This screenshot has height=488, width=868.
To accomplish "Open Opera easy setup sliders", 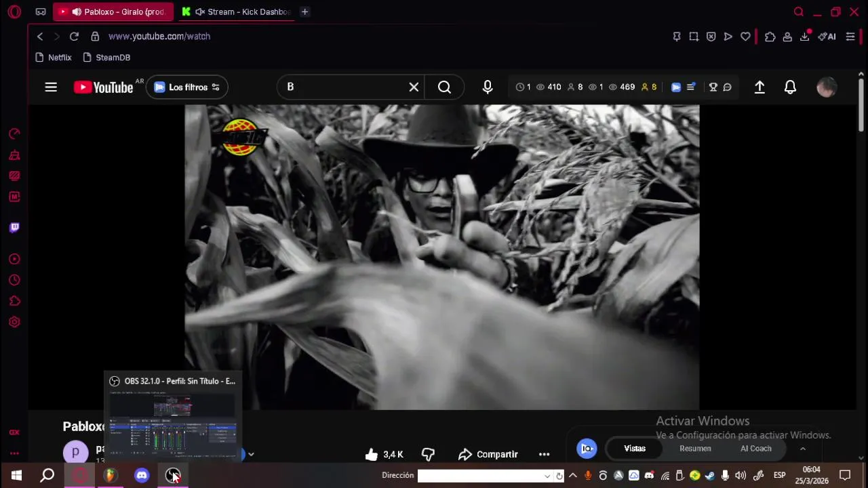I will pyautogui.click(x=850, y=37).
